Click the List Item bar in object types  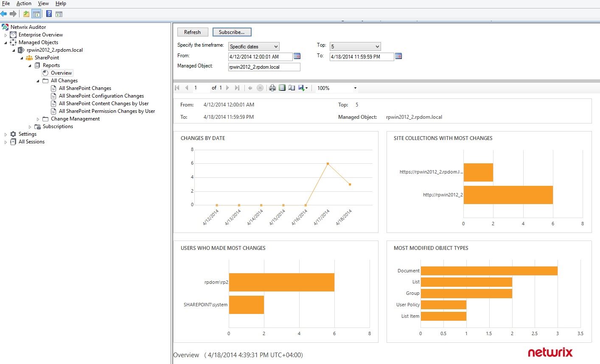coord(443,316)
